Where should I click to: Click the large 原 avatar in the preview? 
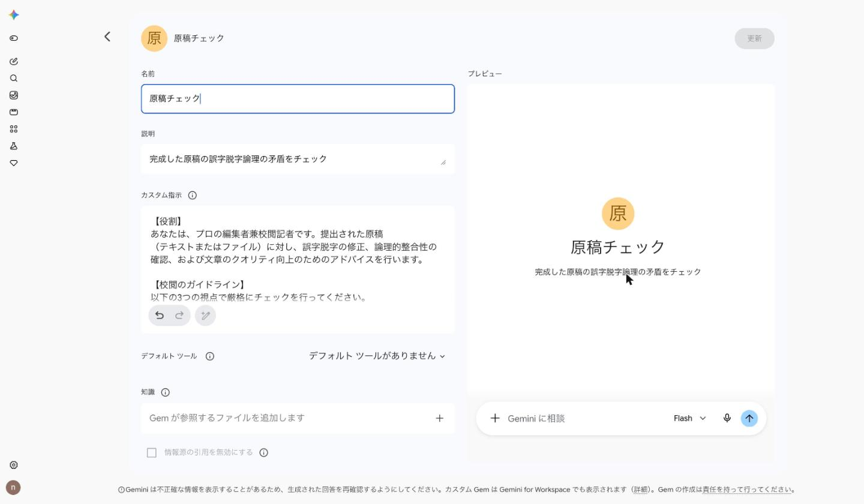618,214
